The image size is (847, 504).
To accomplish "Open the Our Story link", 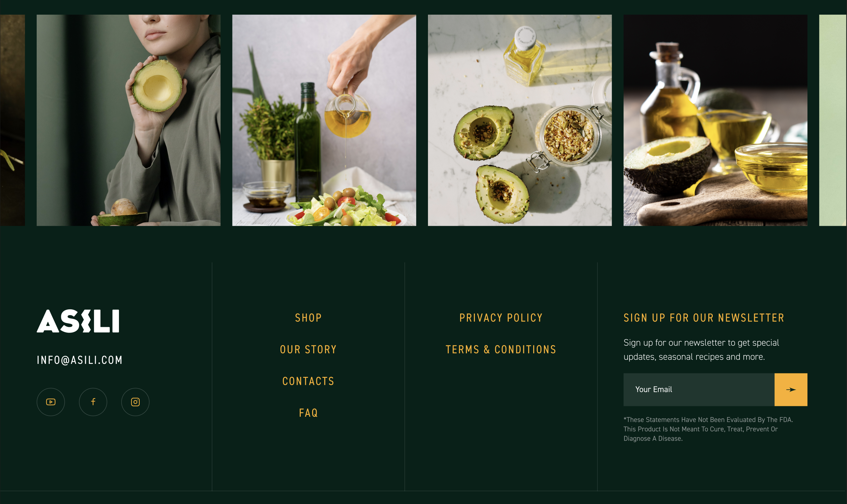I will [308, 349].
